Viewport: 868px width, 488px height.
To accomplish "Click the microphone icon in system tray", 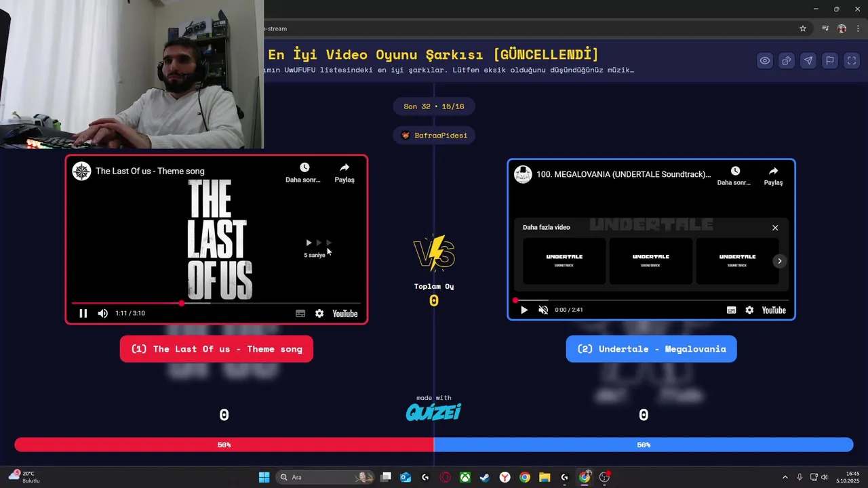I will (x=800, y=477).
